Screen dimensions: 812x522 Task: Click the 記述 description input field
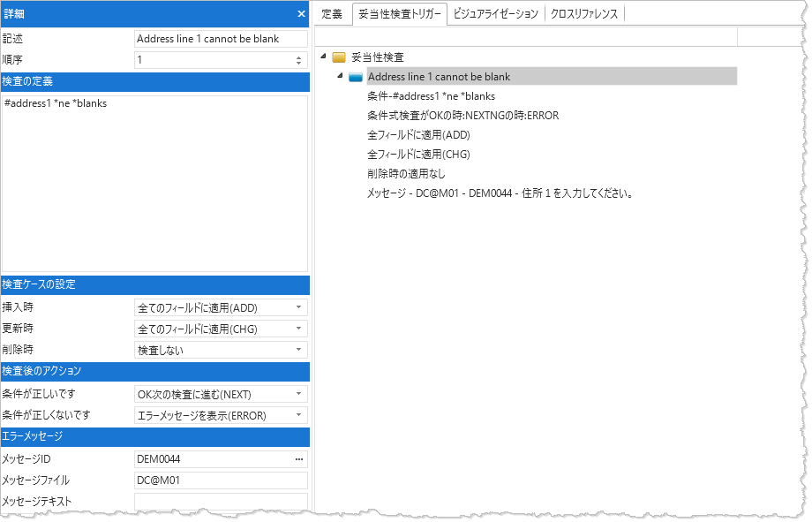point(221,39)
